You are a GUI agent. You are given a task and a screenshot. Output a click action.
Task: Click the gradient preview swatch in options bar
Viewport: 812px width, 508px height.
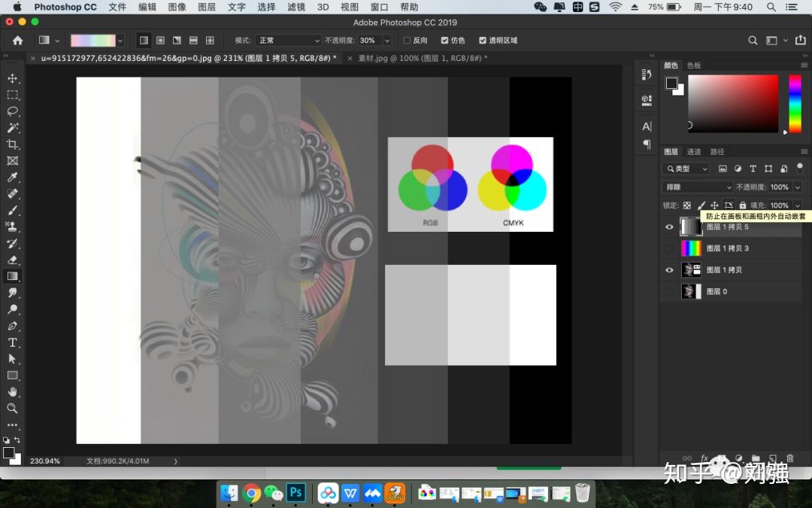pos(93,41)
